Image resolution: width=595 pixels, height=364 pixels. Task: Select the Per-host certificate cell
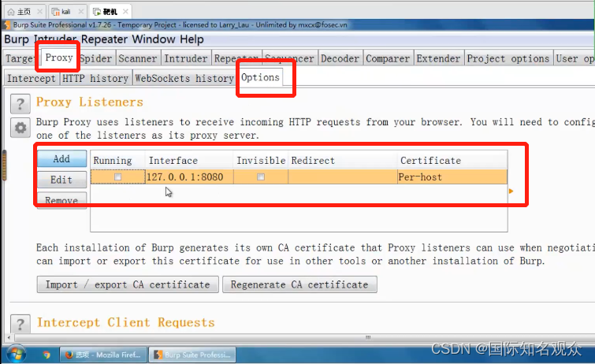(x=452, y=176)
